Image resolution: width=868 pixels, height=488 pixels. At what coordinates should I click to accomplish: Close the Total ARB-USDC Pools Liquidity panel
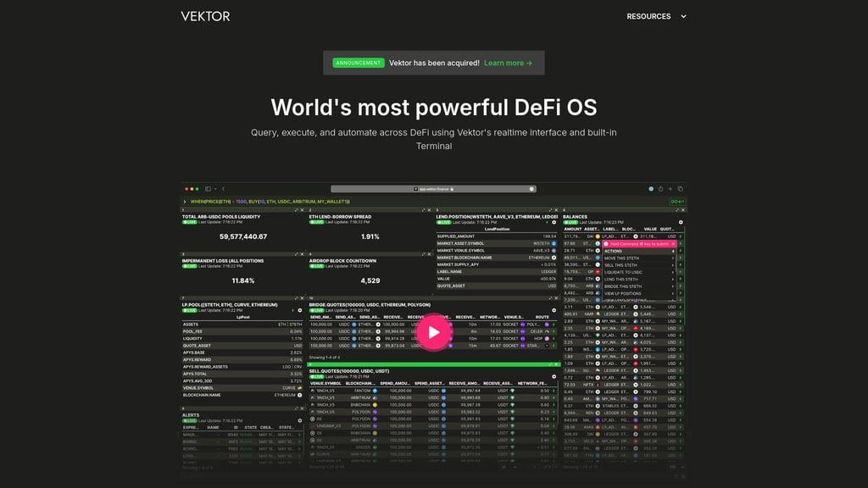tap(303, 210)
